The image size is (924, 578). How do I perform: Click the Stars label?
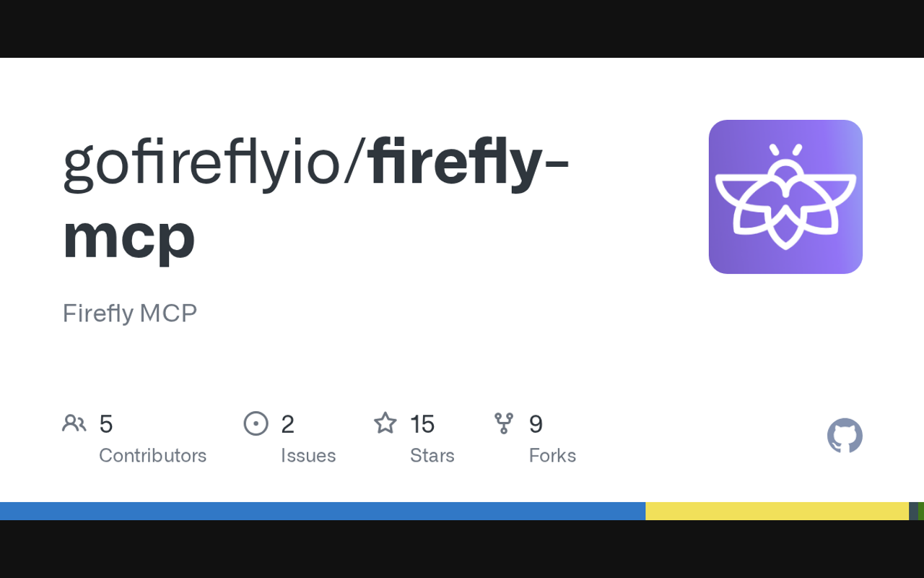[432, 455]
